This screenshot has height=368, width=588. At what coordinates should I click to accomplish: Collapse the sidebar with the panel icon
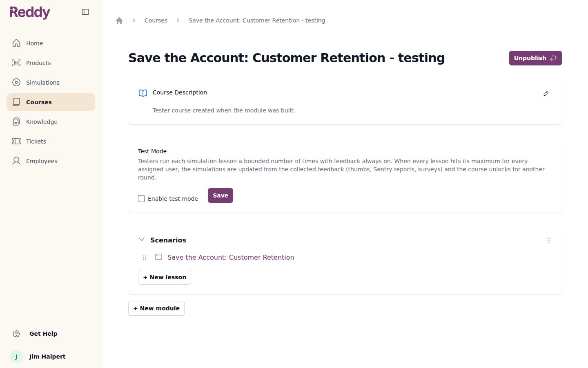click(85, 12)
